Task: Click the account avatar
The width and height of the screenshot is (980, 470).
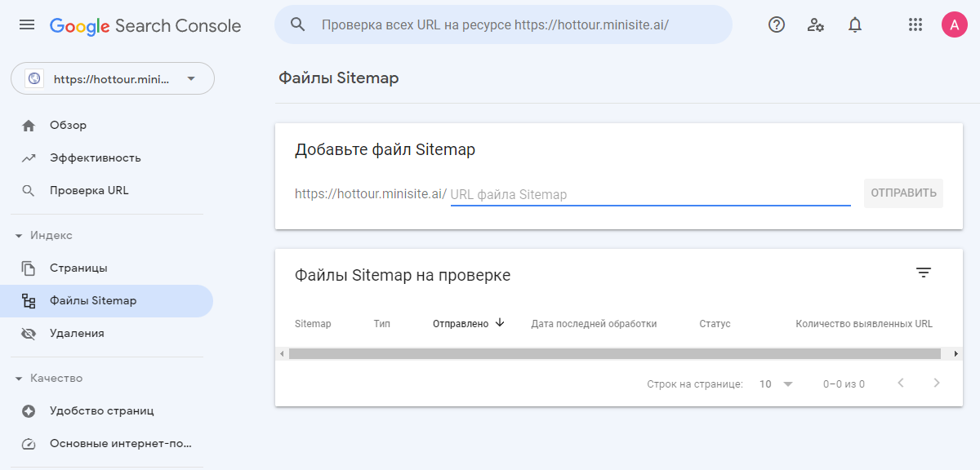Action: coord(954,24)
